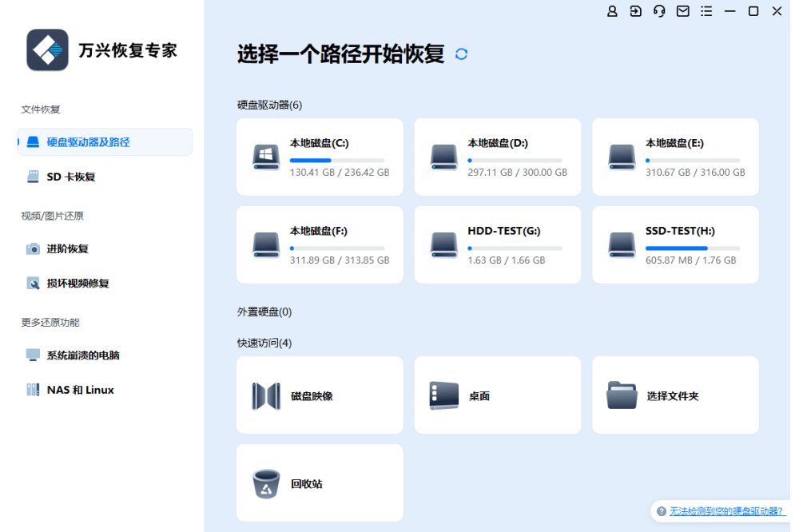Open the user account icon
Viewport: 799px width, 532px height.
612,11
